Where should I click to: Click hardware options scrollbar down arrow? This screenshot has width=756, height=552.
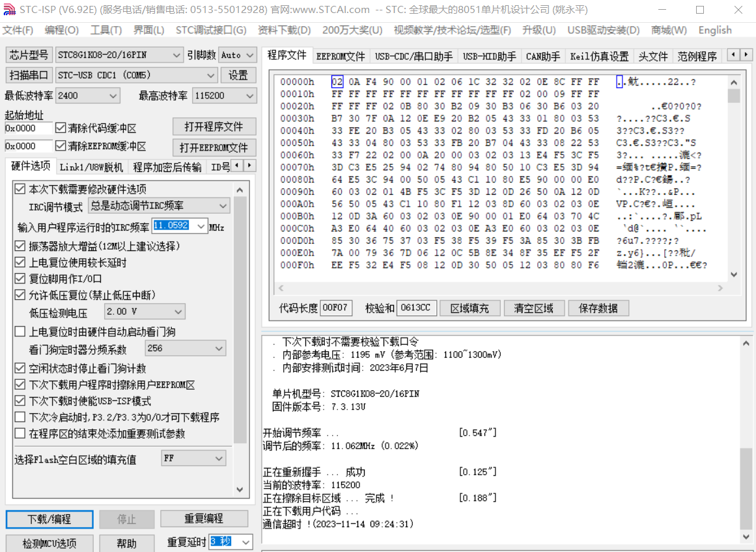click(x=240, y=489)
